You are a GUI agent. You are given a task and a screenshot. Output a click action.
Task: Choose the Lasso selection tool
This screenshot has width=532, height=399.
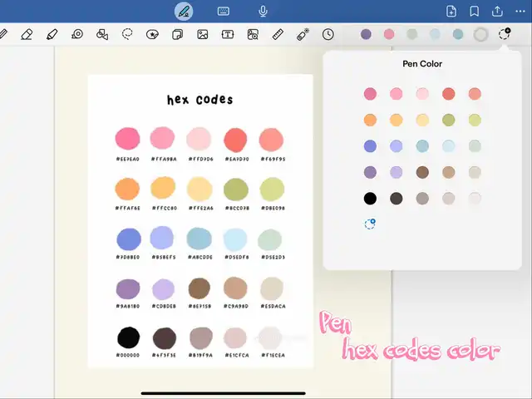point(127,35)
